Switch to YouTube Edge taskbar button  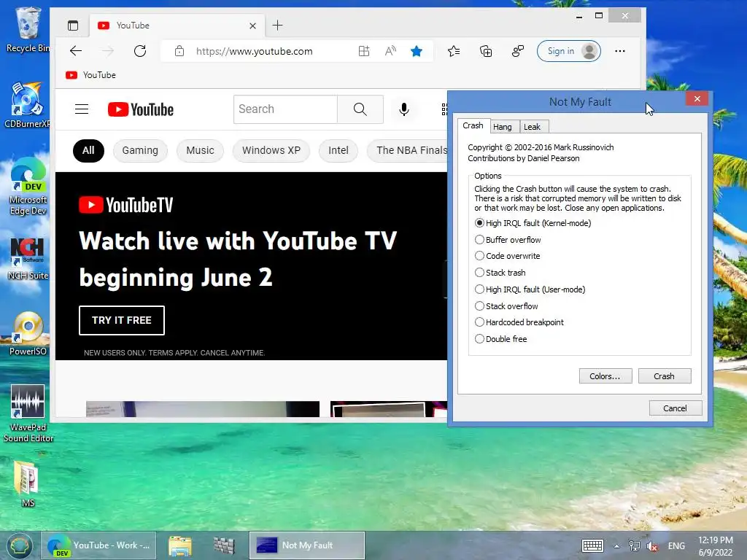[98, 545]
